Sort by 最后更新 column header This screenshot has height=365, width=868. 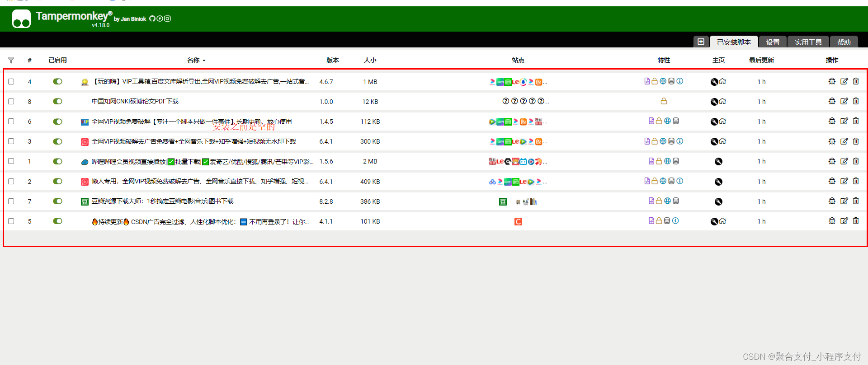pos(761,60)
